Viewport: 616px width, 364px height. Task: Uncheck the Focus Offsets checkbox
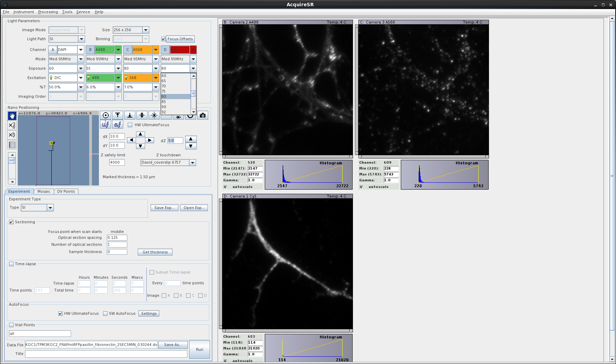pyautogui.click(x=163, y=39)
